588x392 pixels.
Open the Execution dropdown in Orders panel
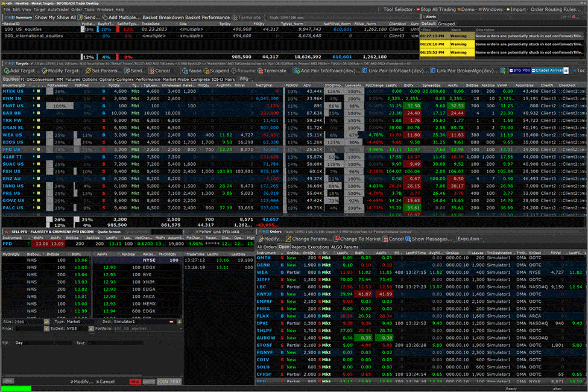pos(472,239)
